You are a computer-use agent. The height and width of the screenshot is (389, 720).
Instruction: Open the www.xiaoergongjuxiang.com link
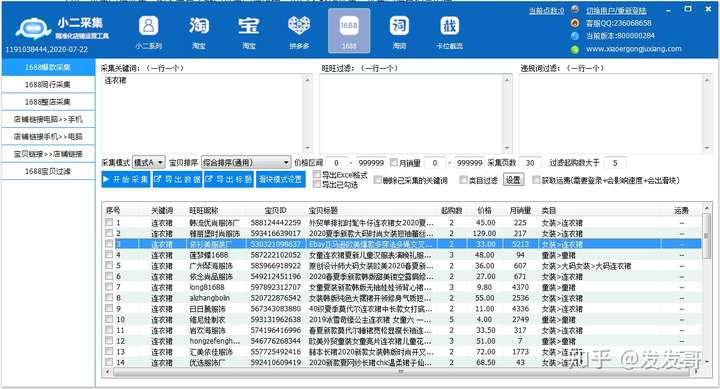(x=634, y=49)
